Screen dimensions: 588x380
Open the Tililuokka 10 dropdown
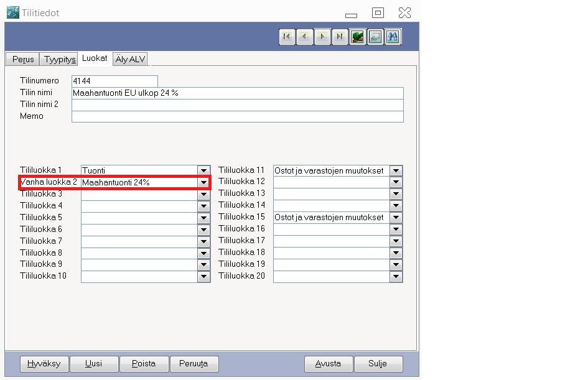(203, 277)
